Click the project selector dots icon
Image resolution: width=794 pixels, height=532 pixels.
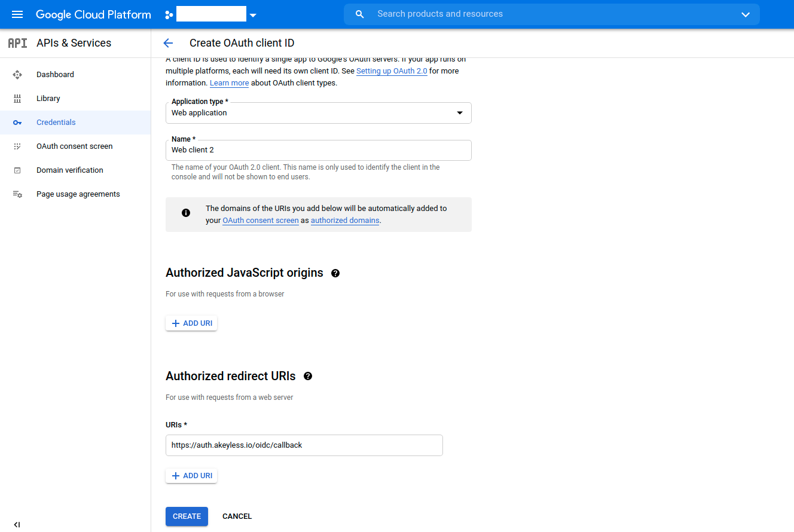(x=169, y=15)
